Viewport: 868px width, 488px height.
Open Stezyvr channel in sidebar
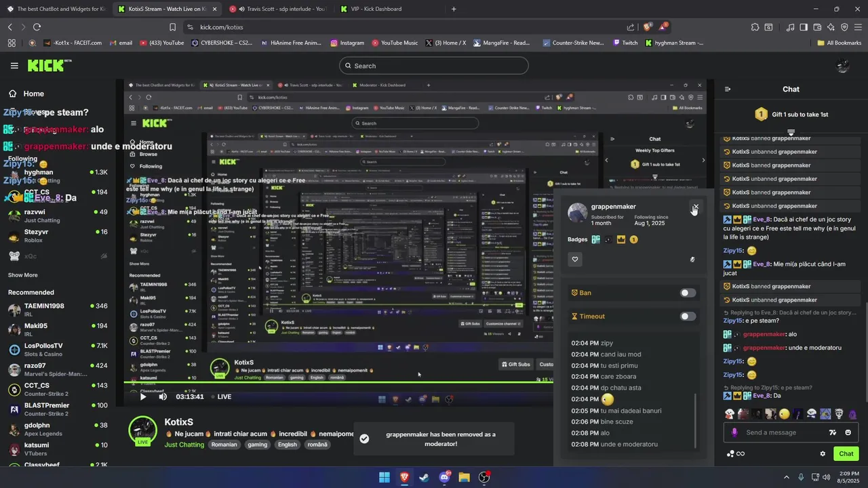click(58, 235)
